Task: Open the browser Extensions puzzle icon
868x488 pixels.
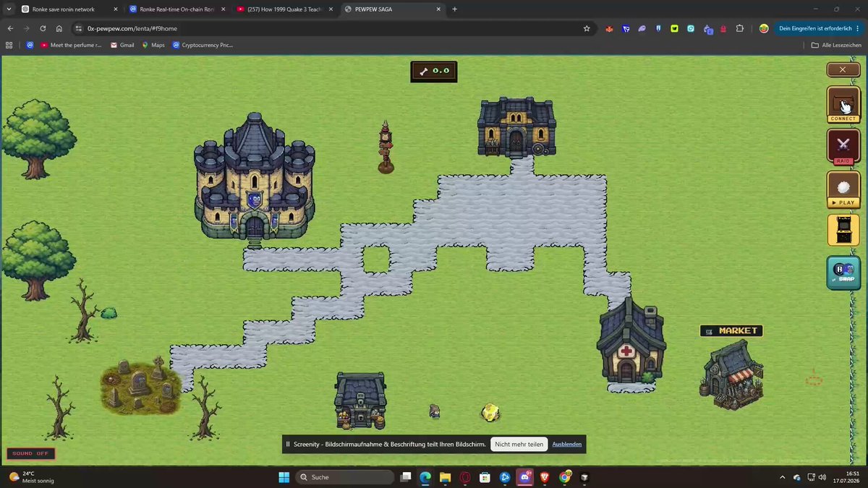Action: pyautogui.click(x=740, y=29)
